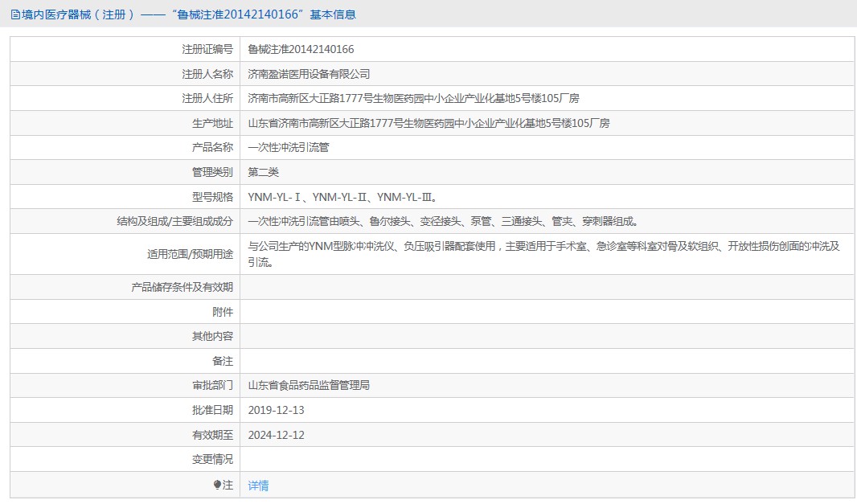This screenshot has width=857, height=504.
Task: Click the 附件 label cell
Action: [125, 312]
